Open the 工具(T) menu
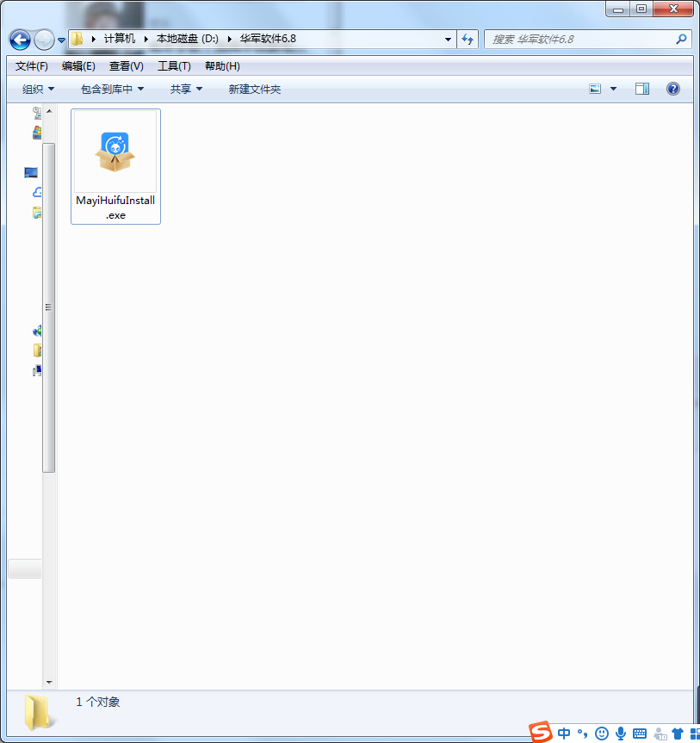 175,66
